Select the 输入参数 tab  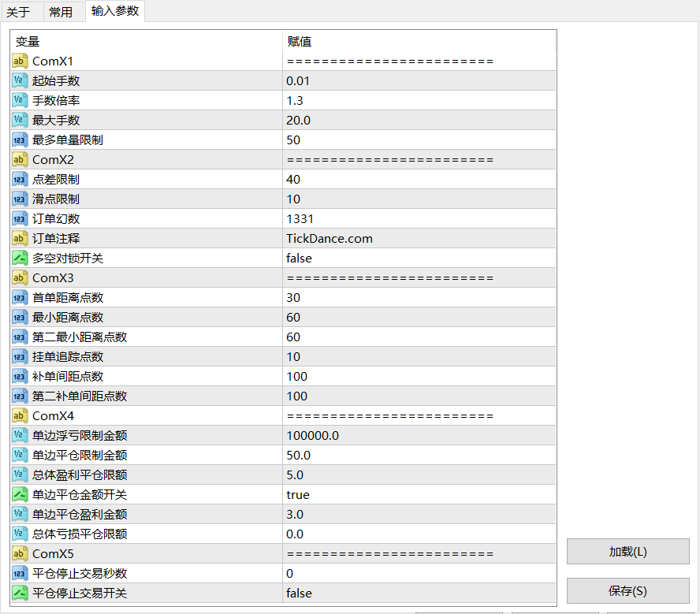tap(115, 11)
